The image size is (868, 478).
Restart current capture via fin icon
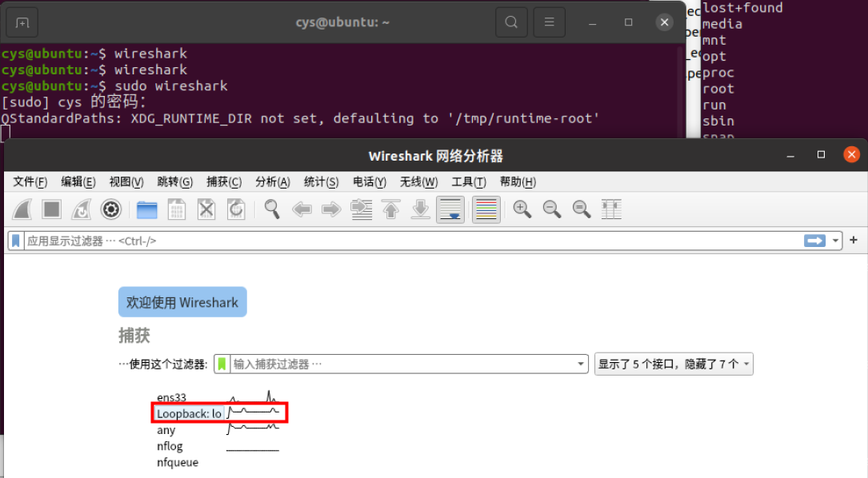click(x=82, y=209)
